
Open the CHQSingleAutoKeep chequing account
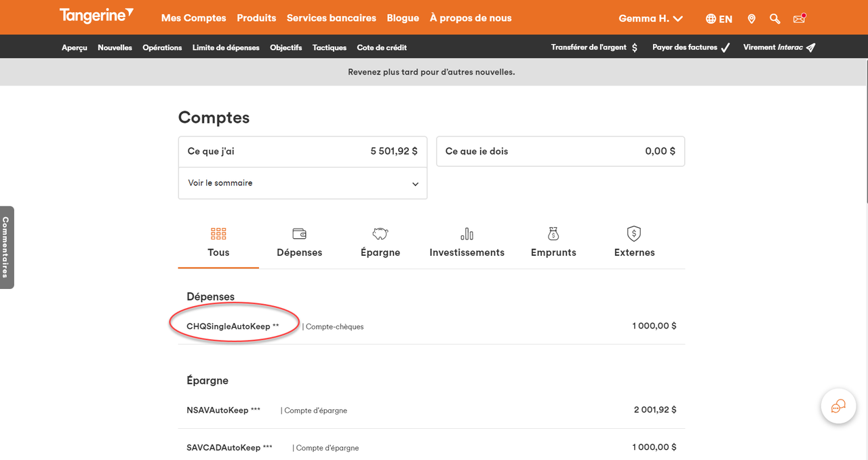click(x=229, y=326)
